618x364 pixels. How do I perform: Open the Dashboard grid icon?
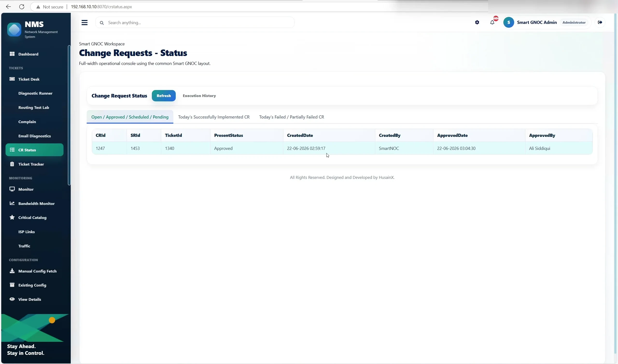[12, 54]
